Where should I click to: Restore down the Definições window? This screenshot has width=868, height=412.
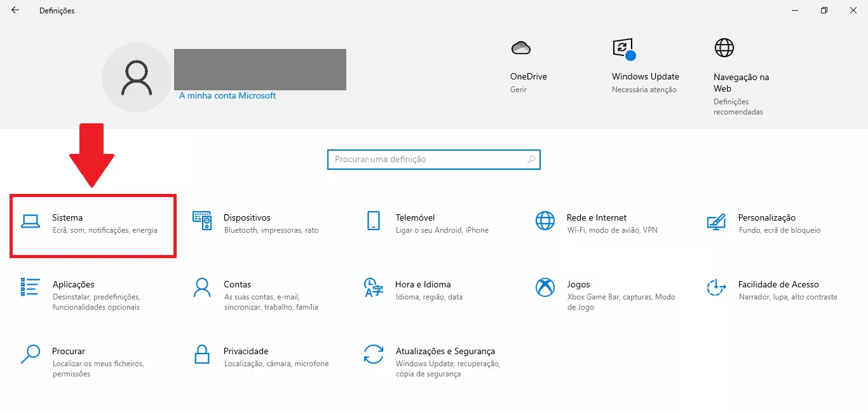tap(824, 10)
